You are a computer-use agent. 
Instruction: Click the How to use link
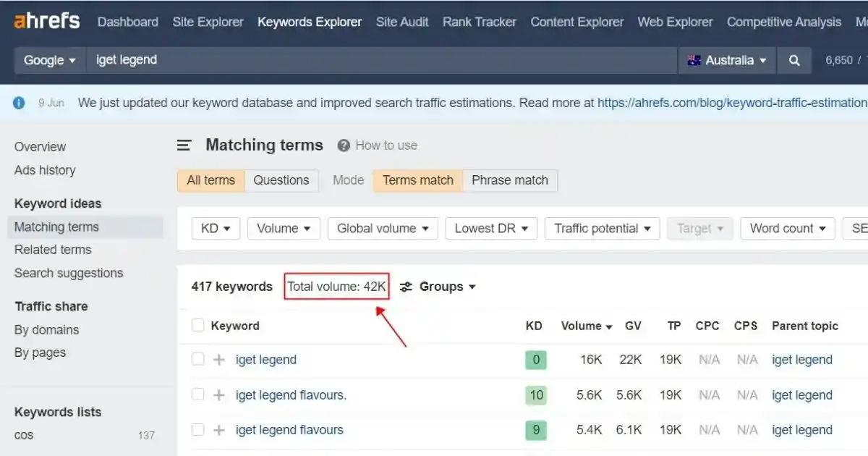[x=386, y=145]
